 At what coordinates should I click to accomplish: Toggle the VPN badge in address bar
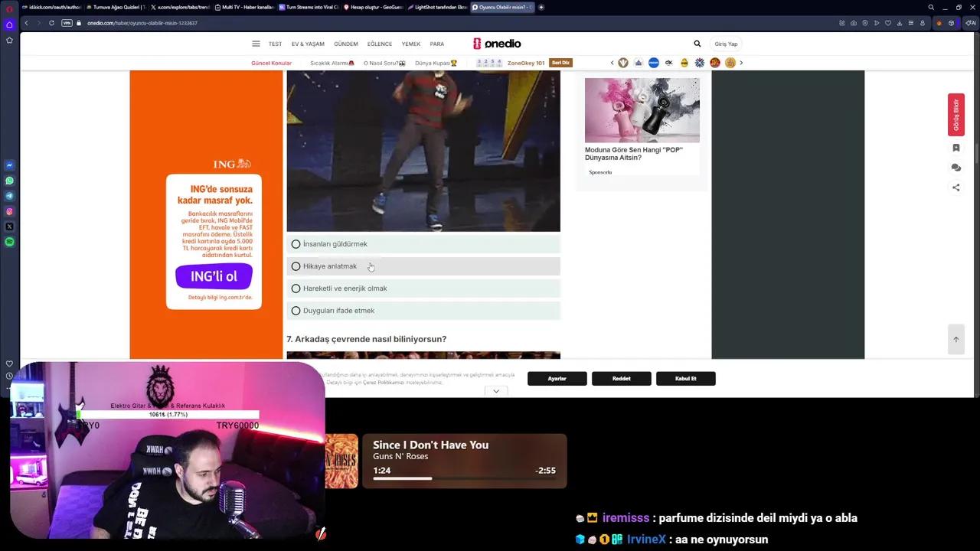click(67, 23)
